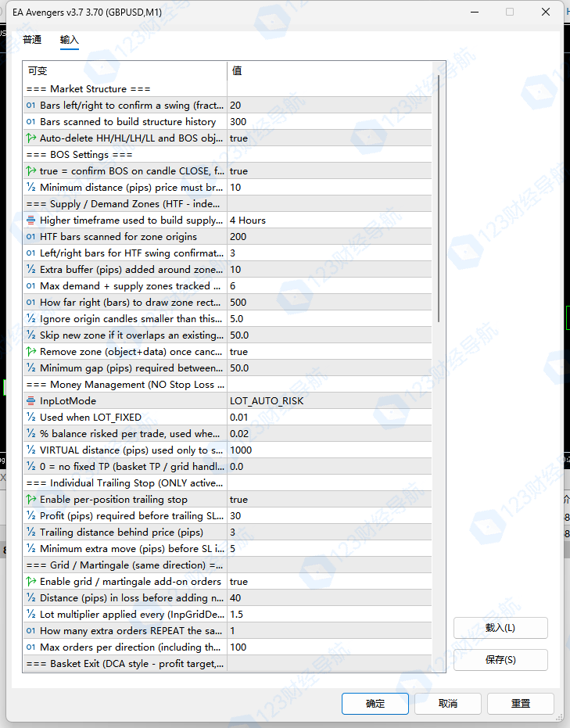Click integer icon beside 'Bars scanned to build structure history'

pos(30,122)
